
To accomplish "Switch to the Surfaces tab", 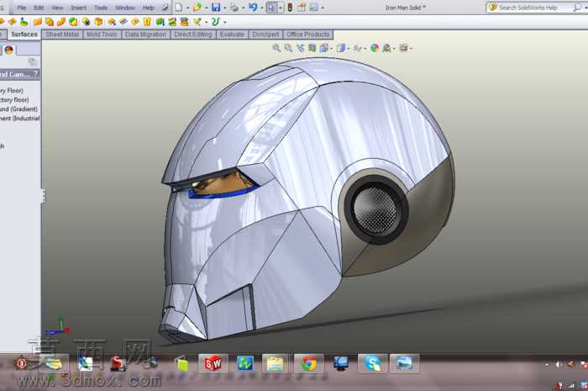I will 24,34.
